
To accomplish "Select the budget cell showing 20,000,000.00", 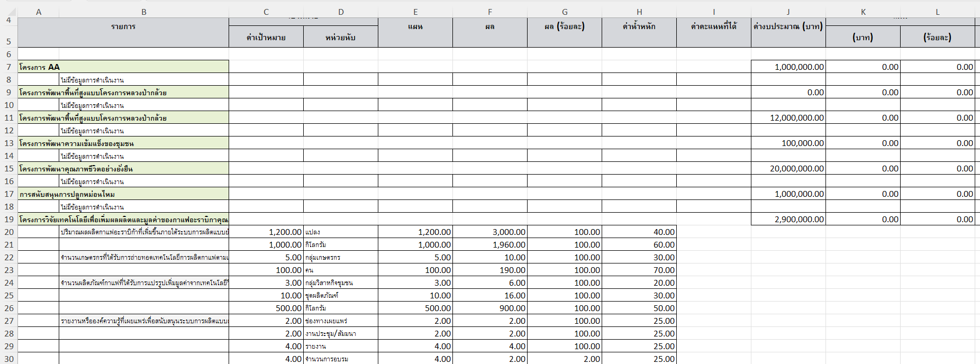I will point(788,168).
